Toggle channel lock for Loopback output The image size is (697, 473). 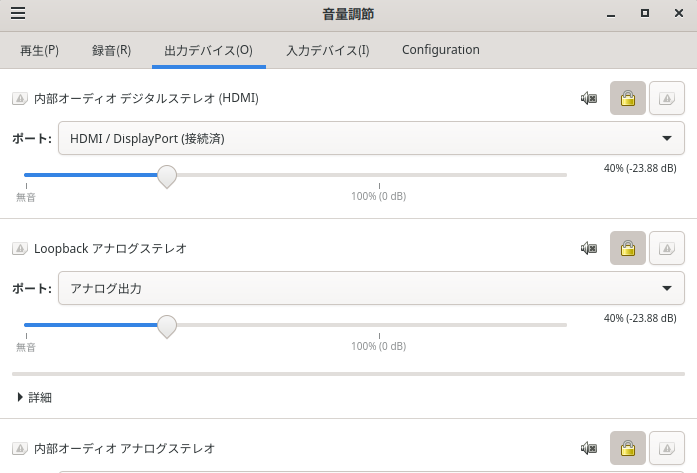628,248
